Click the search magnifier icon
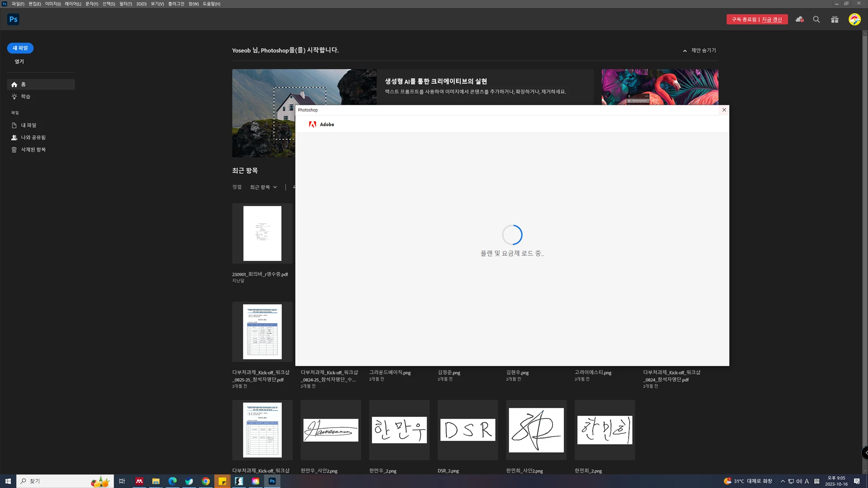The image size is (868, 488). [x=816, y=20]
